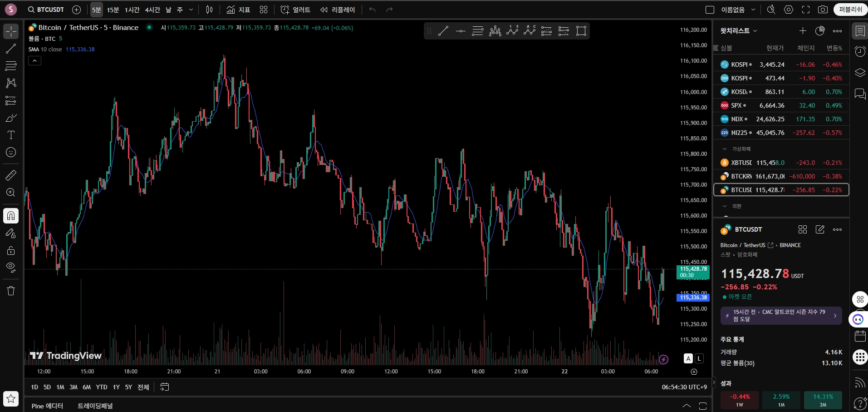Open the measure ruler tool

click(11, 175)
